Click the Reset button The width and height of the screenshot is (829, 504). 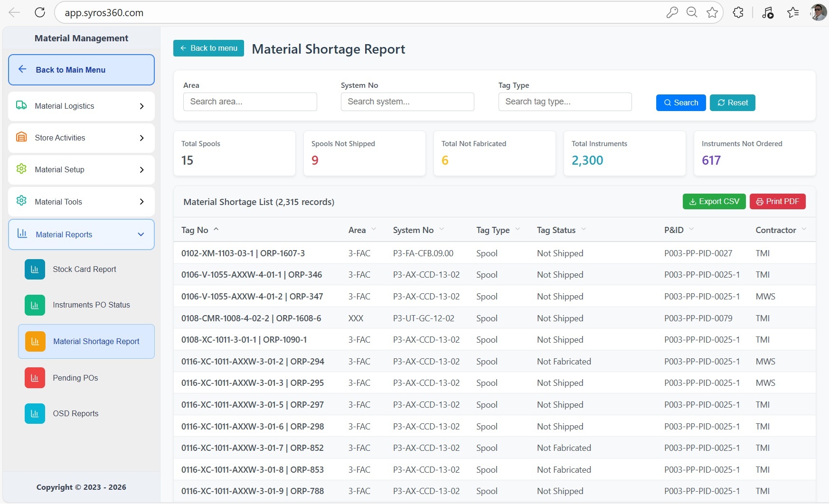[733, 103]
